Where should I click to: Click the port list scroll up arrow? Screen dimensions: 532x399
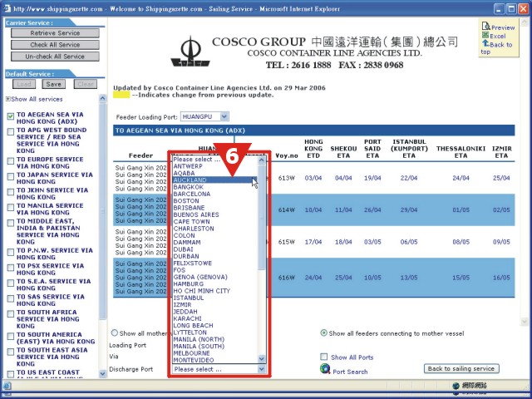(262, 160)
